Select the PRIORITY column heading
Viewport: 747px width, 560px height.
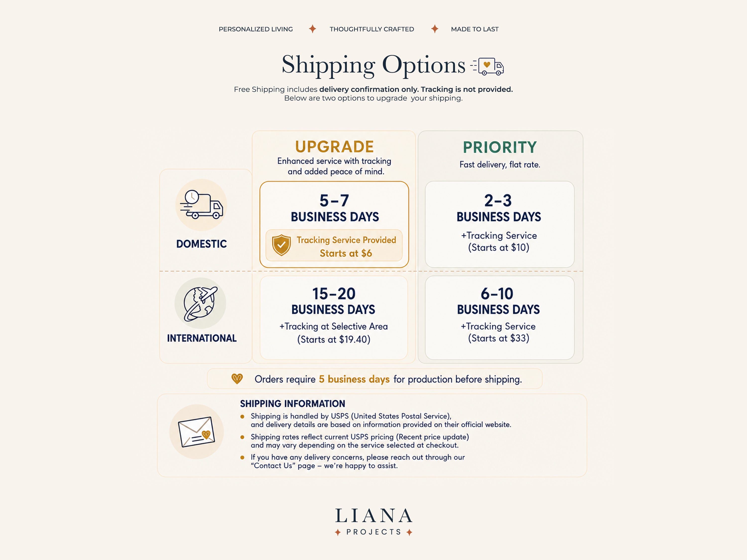(500, 147)
